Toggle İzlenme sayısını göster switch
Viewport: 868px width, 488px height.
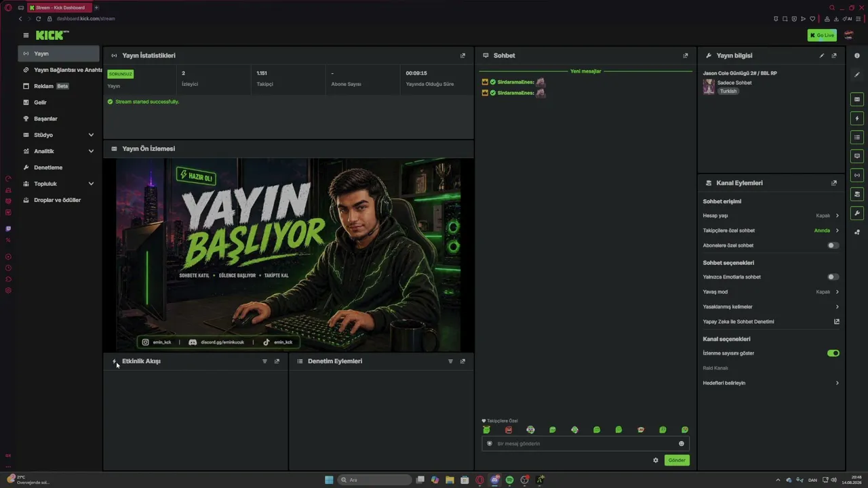pyautogui.click(x=833, y=353)
